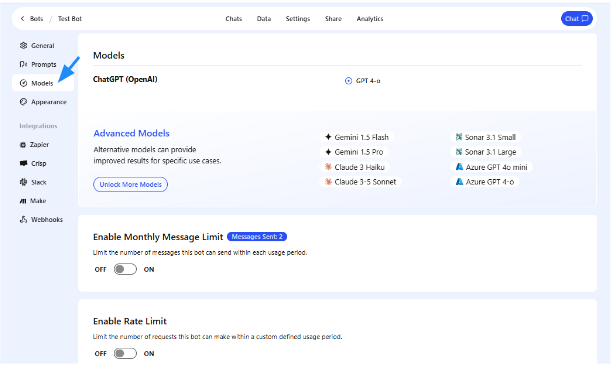Click the Unlock More Models button
This screenshot has height=365, width=611.
131,184
